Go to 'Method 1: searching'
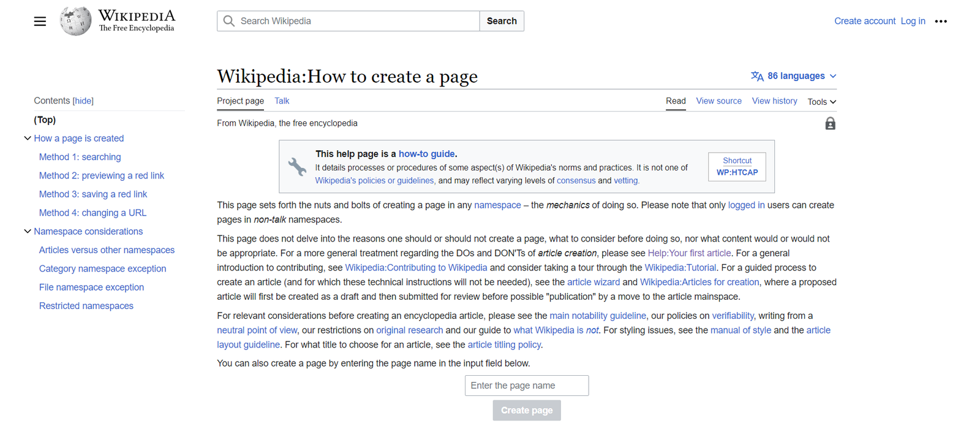Viewport: 980px width, 434px height. coord(80,157)
